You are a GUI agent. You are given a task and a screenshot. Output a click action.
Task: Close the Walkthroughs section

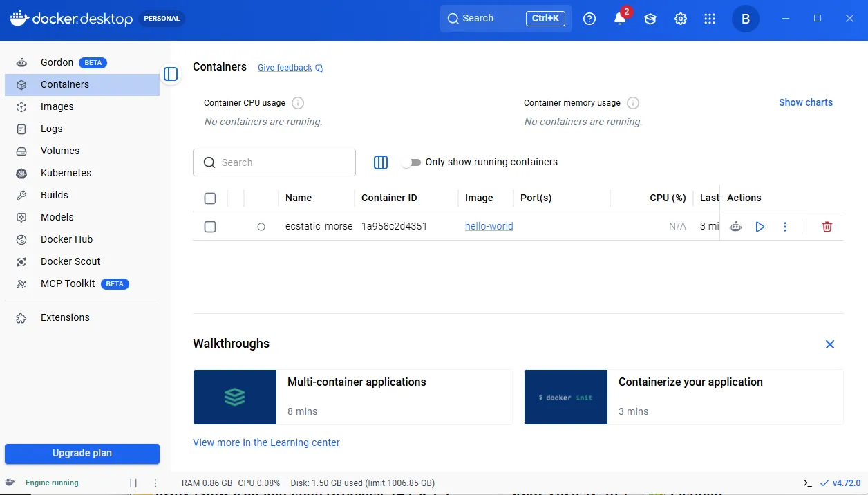pos(830,344)
